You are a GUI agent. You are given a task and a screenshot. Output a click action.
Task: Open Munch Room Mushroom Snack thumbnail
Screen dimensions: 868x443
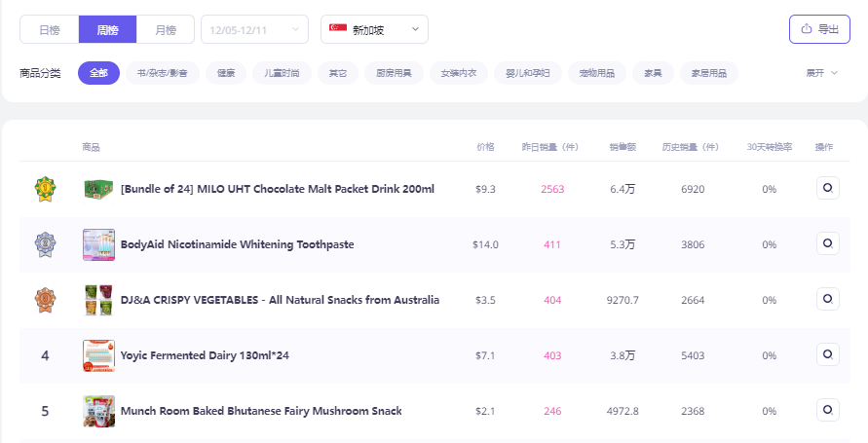98,411
